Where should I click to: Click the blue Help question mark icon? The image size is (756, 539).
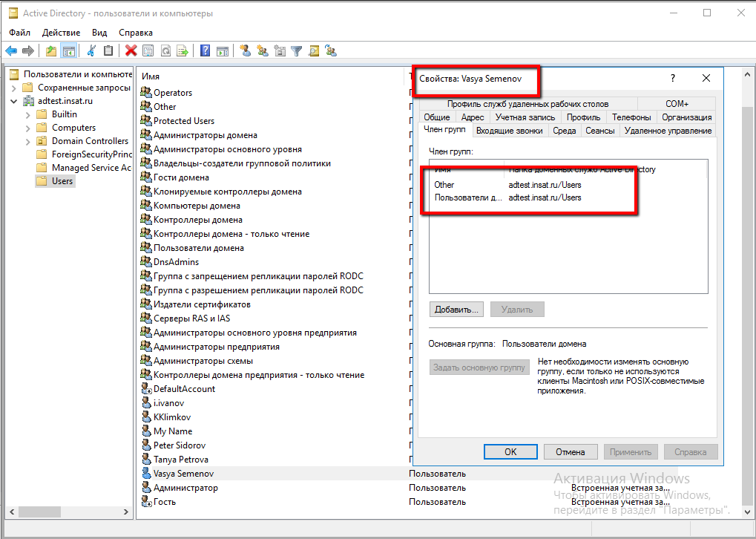tap(205, 50)
